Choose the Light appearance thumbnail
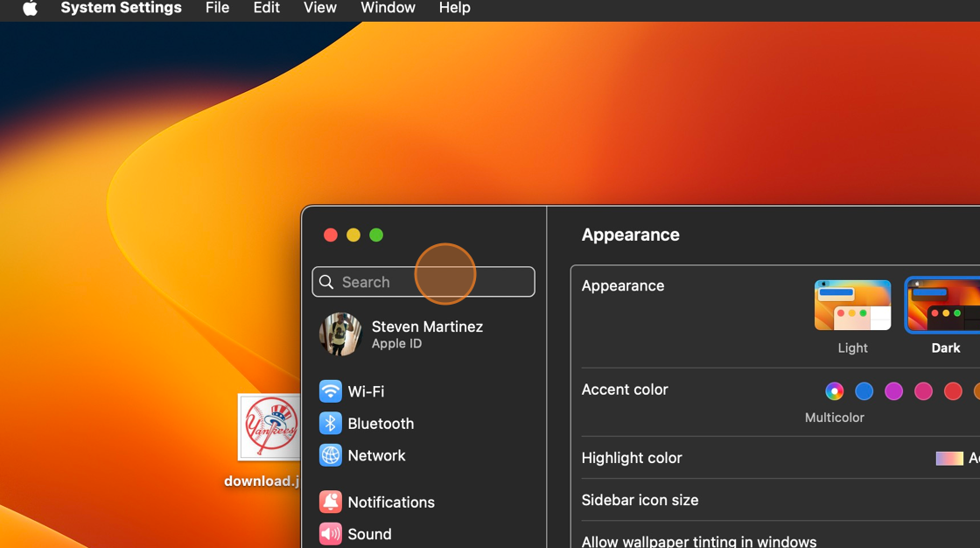Image resolution: width=980 pixels, height=548 pixels. click(852, 306)
